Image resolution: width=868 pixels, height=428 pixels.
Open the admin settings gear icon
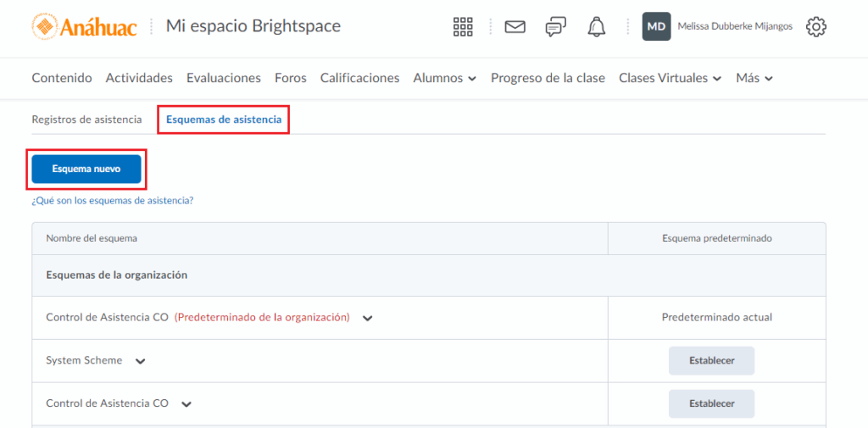pos(815,27)
